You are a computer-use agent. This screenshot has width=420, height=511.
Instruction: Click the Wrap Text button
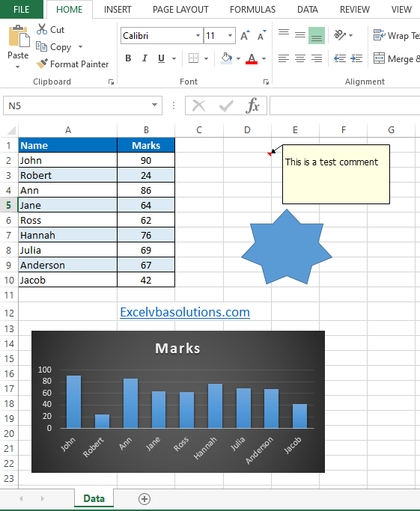pyautogui.click(x=396, y=35)
